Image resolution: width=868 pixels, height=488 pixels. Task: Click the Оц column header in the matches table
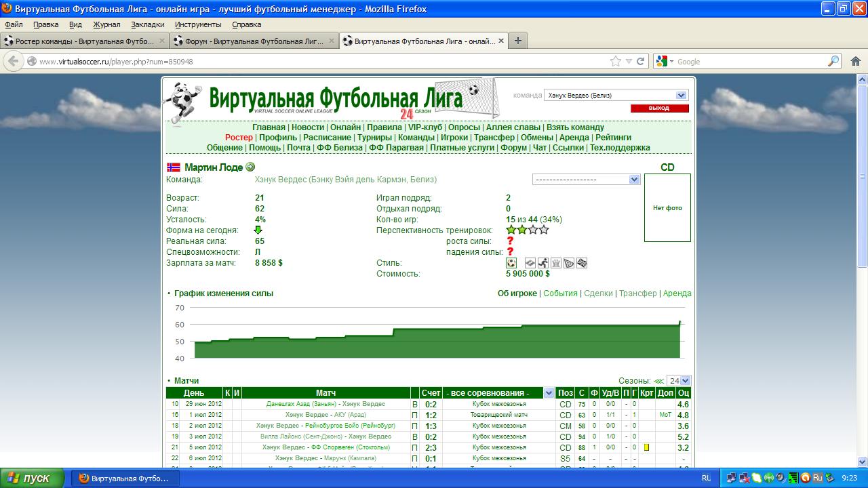tap(684, 393)
